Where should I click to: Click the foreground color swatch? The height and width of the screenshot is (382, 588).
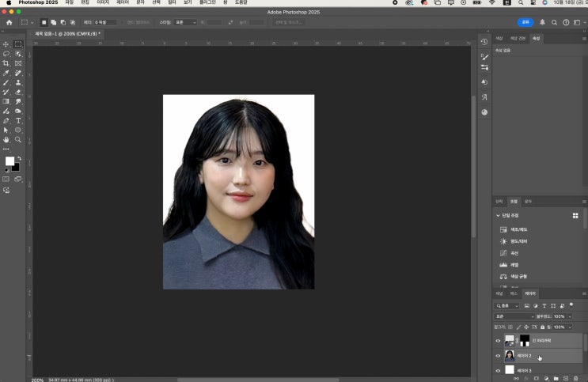tap(9, 161)
